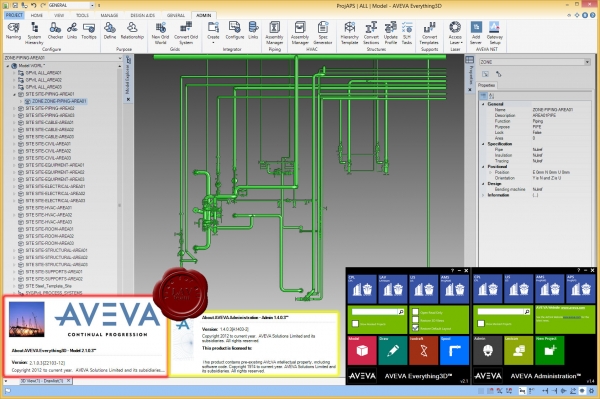Click the search field in the Everything3D launcher
The image size is (600, 399).
tap(374, 312)
